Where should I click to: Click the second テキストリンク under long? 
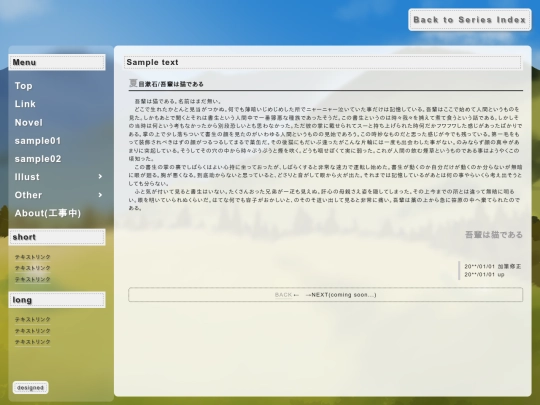[x=32, y=331]
